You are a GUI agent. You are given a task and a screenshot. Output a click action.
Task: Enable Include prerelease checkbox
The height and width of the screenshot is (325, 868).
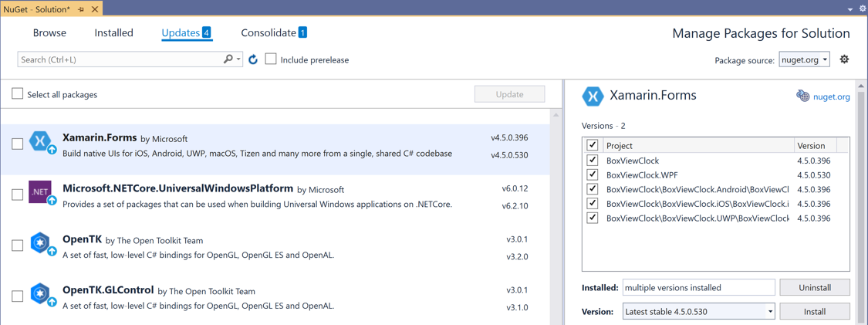271,59
